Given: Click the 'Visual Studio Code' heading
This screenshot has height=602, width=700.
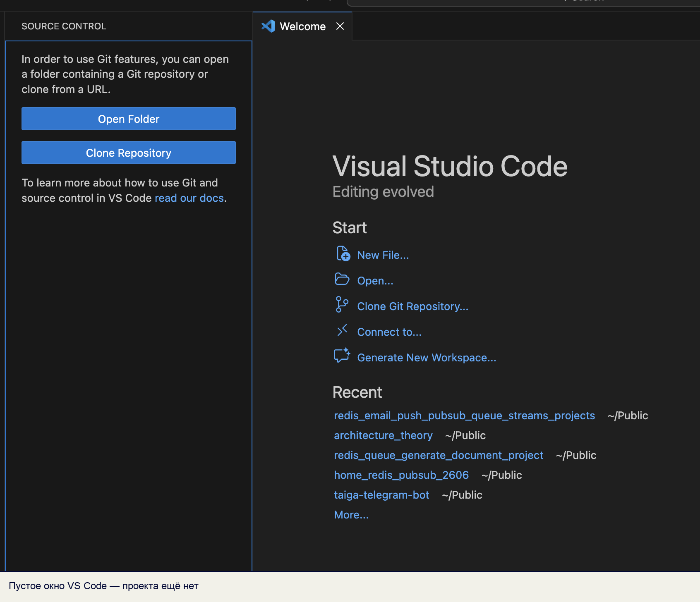Looking at the screenshot, I should pos(450,166).
